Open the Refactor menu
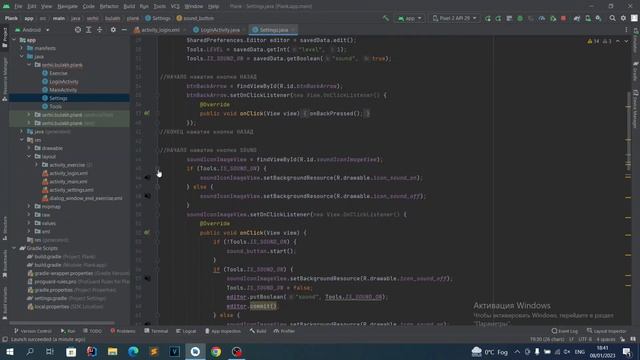Image resolution: width=640 pixels, height=360 pixels. click(109, 7)
